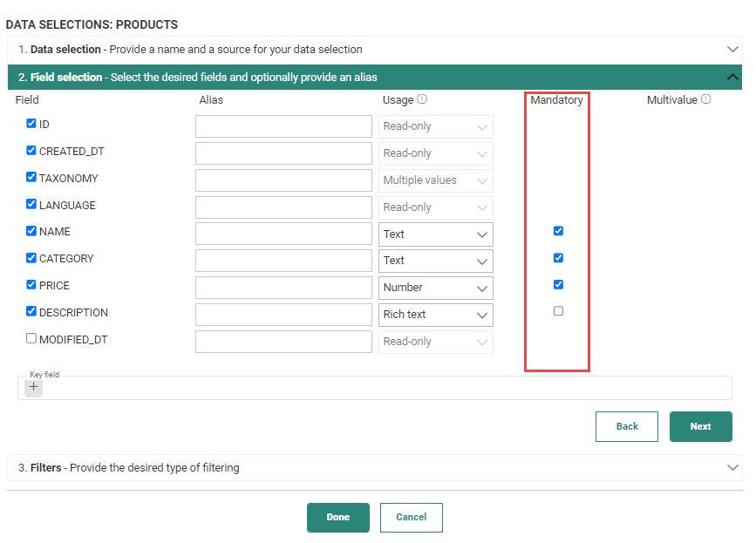Image resolution: width=756 pixels, height=543 pixels.
Task: Uncheck the NAME field checkbox
Action: point(31,232)
